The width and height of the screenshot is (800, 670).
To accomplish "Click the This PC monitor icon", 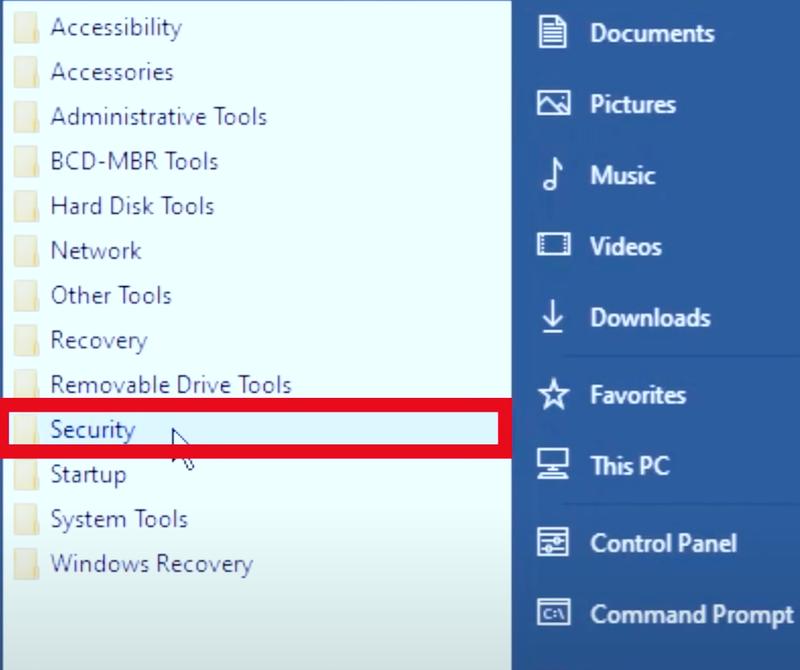I will pyautogui.click(x=553, y=464).
